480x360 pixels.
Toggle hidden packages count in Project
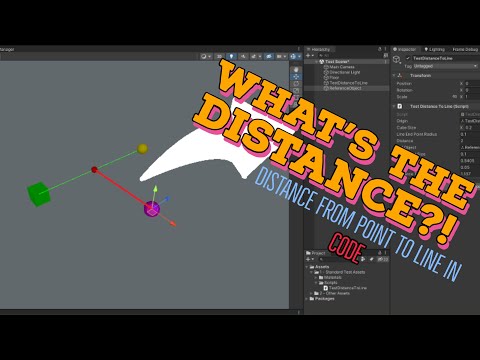(383, 259)
